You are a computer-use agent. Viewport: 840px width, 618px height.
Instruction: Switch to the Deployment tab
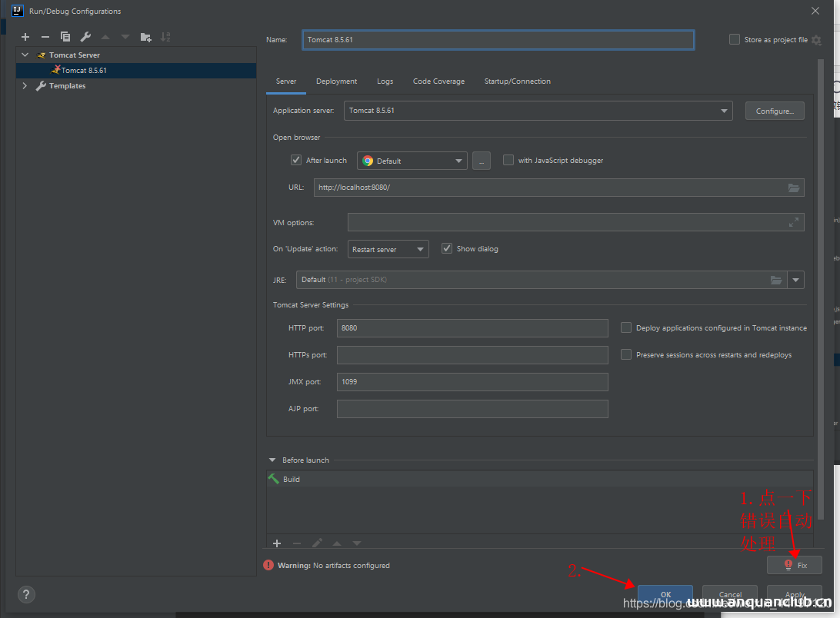336,81
